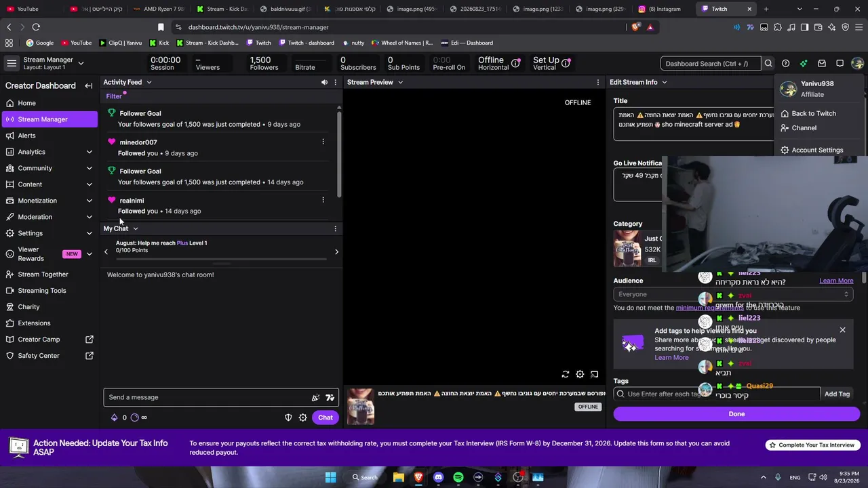The height and width of the screenshot is (488, 868).
Task: Open Activity Feed options menu
Action: tap(335, 82)
